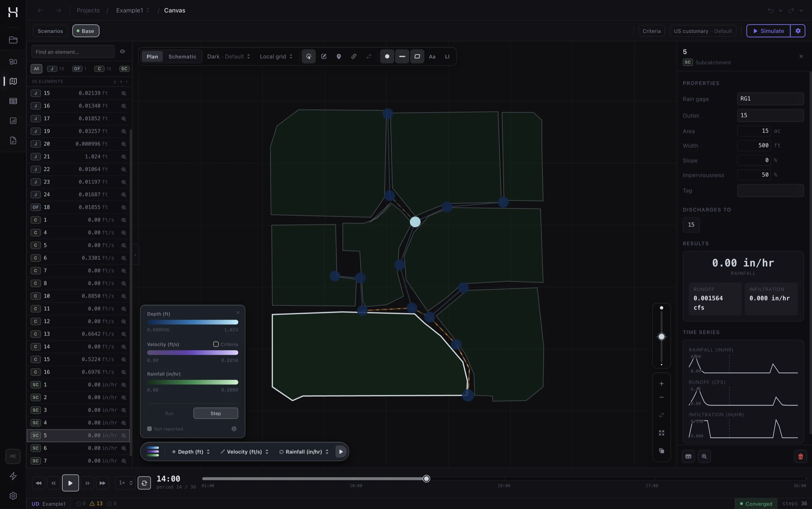Click the undo arrow icon
The width and height of the screenshot is (812, 509).
(x=770, y=10)
